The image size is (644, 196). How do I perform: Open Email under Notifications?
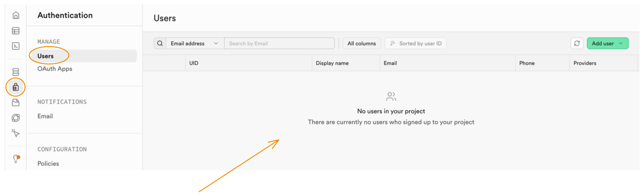coord(45,116)
